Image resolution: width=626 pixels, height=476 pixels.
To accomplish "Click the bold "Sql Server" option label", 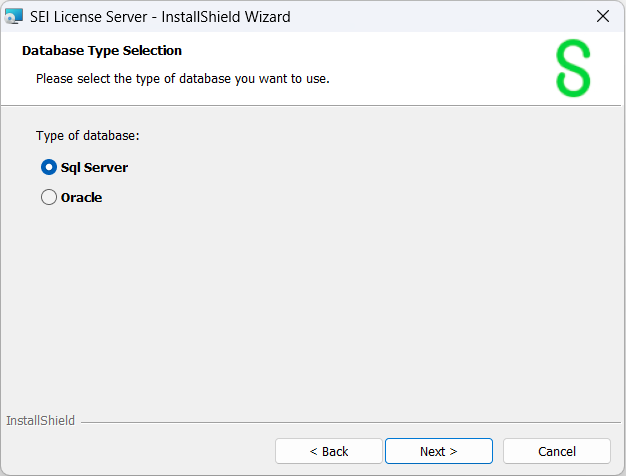I will click(94, 167).
